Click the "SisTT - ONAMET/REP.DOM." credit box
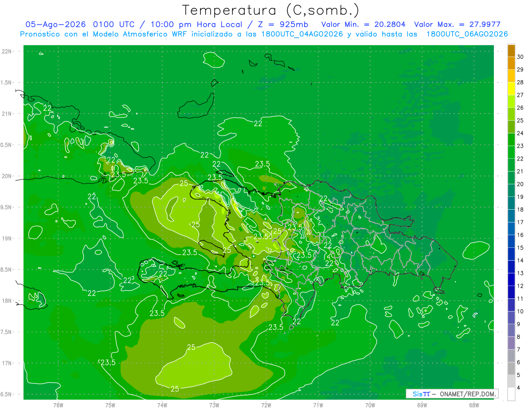532x411 pixels. pos(452,394)
